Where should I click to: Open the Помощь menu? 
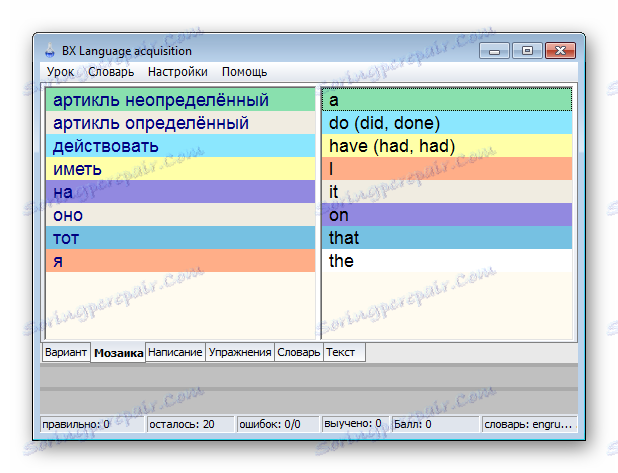pos(244,72)
